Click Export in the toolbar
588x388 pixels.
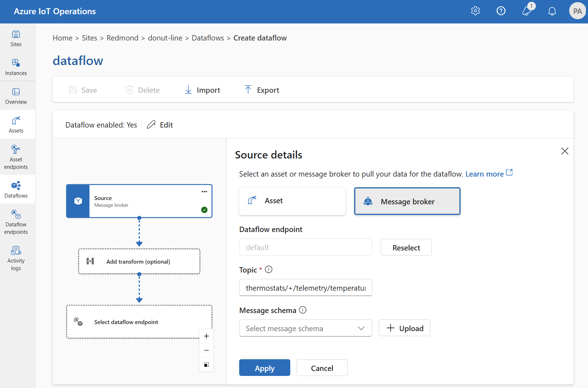point(262,90)
